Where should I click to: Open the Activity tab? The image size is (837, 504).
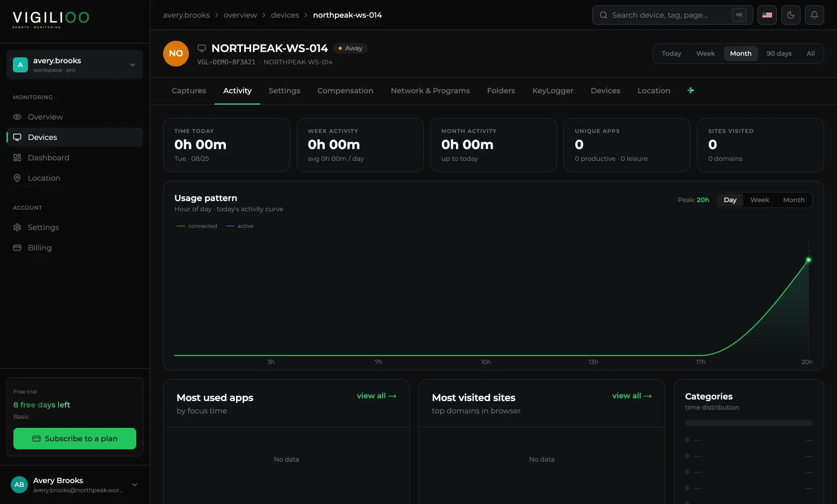click(237, 91)
